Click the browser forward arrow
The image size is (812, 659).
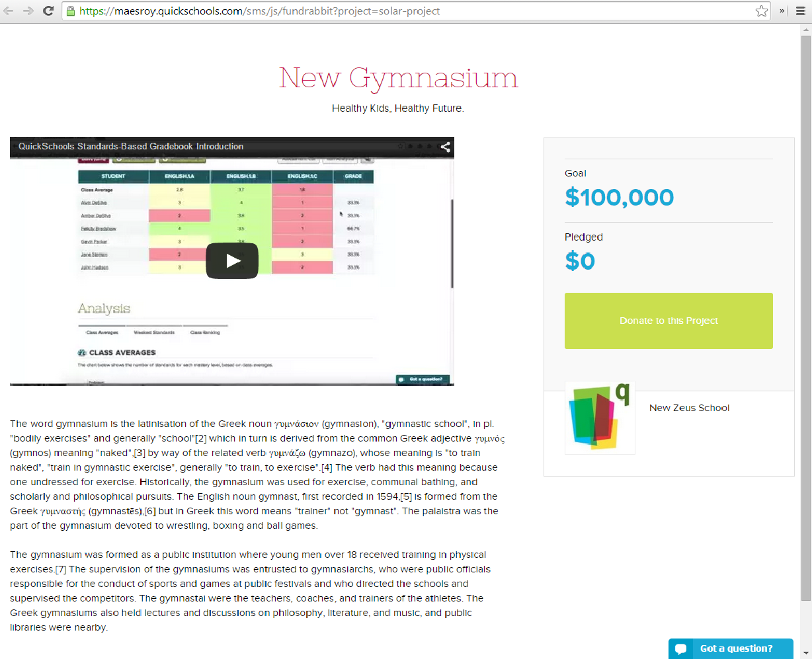(27, 10)
